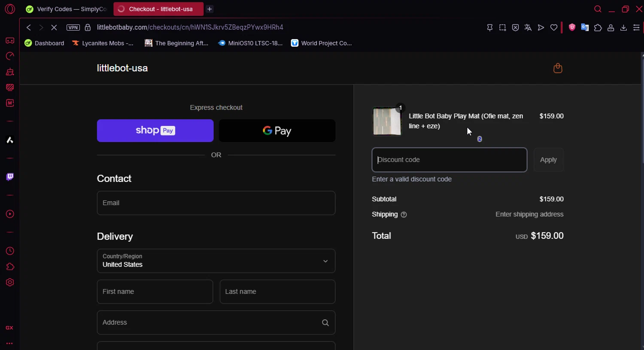
Task: Click the littlebot-usa store name
Action: (x=122, y=68)
